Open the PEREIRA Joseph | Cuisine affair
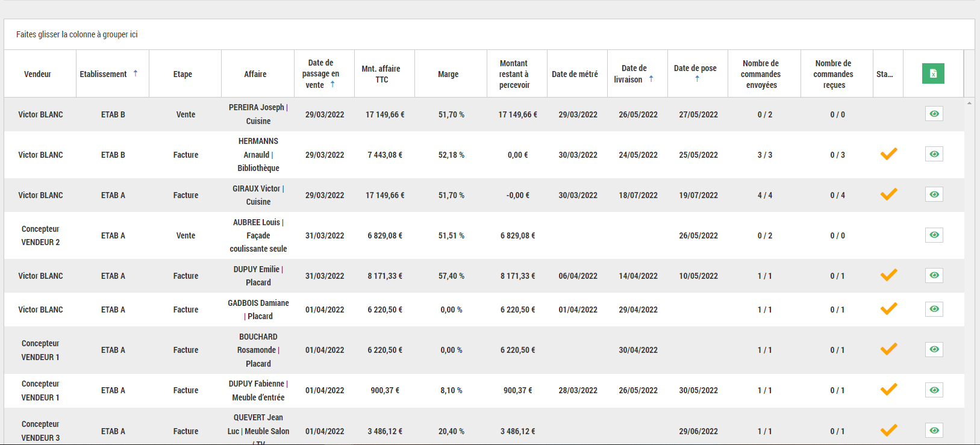Viewport: 980px width, 445px height. coord(258,114)
